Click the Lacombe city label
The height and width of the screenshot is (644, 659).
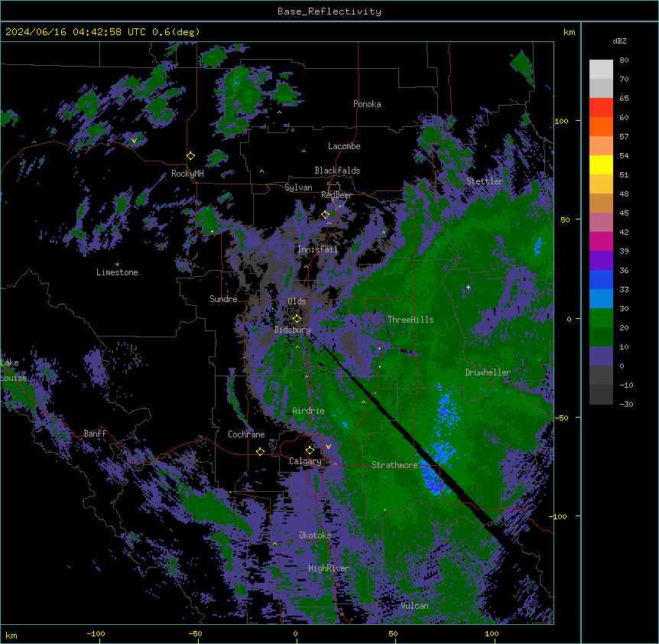click(344, 146)
